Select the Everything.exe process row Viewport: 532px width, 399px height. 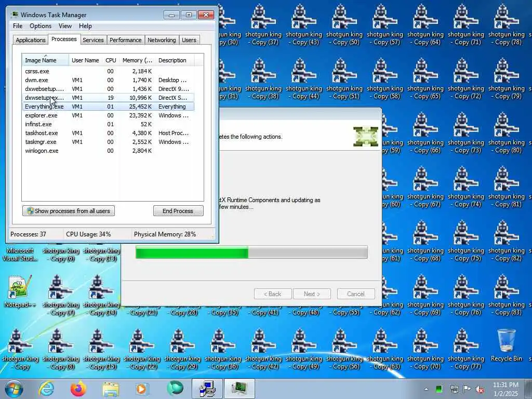click(108, 107)
